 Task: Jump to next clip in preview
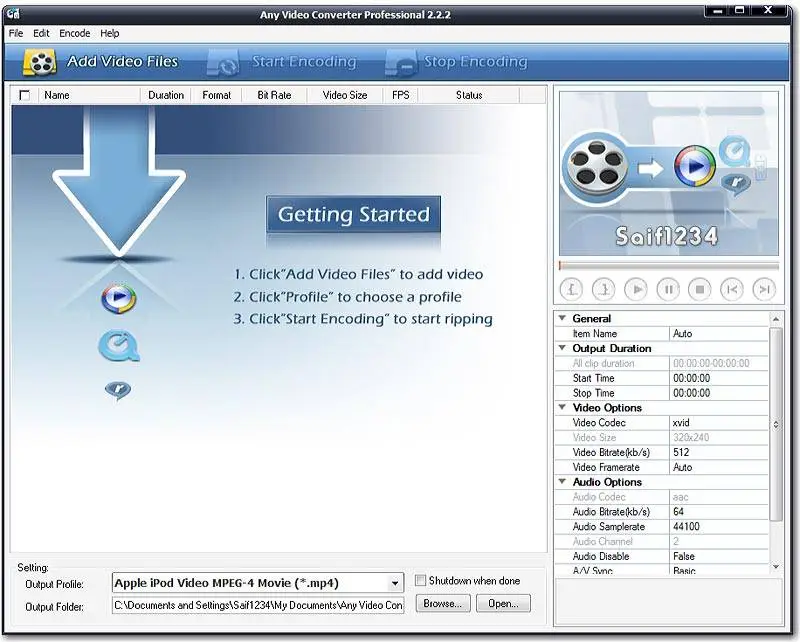click(x=764, y=289)
